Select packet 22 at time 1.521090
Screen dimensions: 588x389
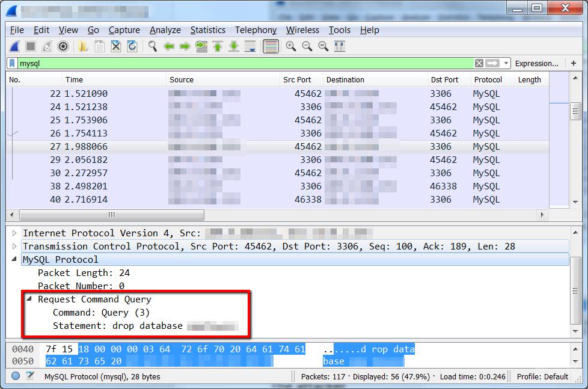click(278, 94)
